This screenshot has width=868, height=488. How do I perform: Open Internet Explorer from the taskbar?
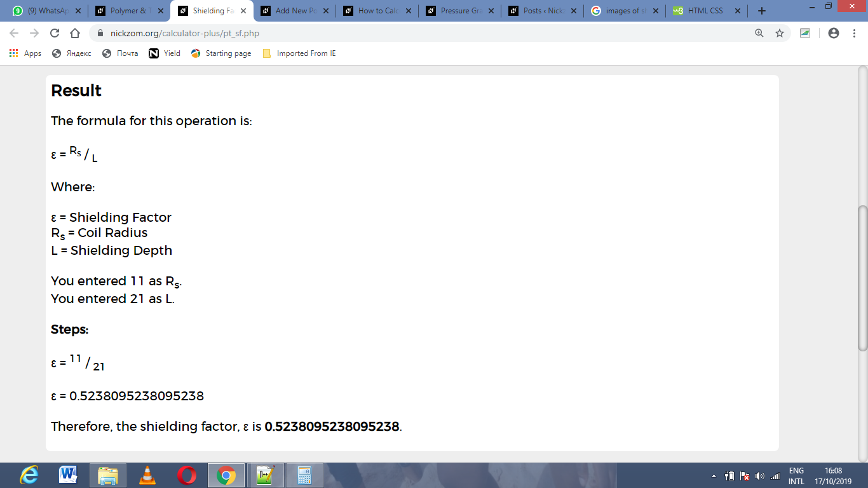click(x=29, y=475)
